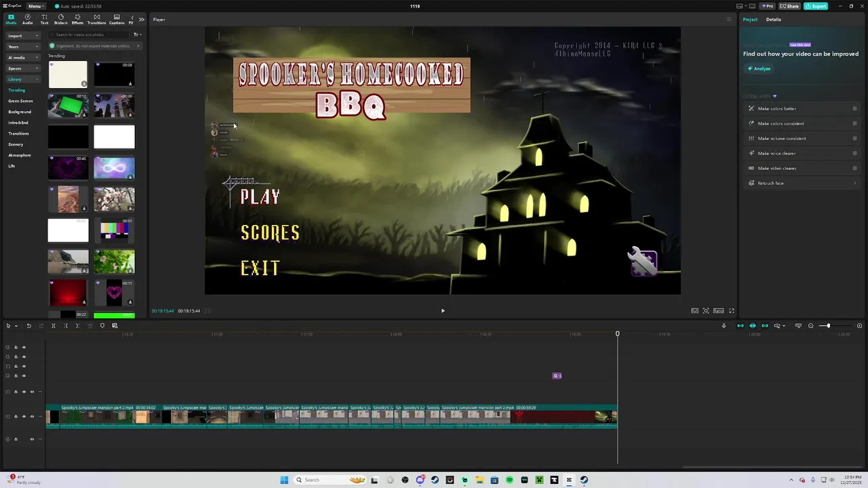Open the Menu dropdown

click(36, 6)
